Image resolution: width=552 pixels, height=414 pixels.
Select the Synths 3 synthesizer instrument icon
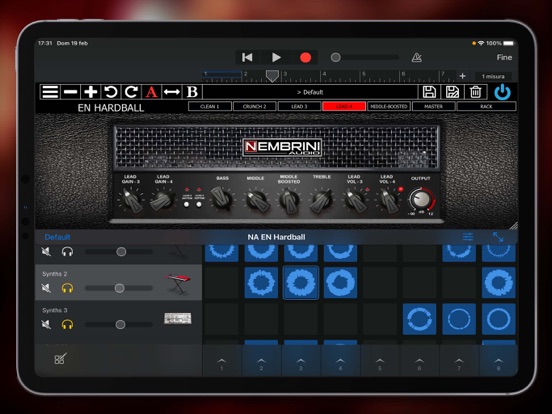tap(178, 319)
